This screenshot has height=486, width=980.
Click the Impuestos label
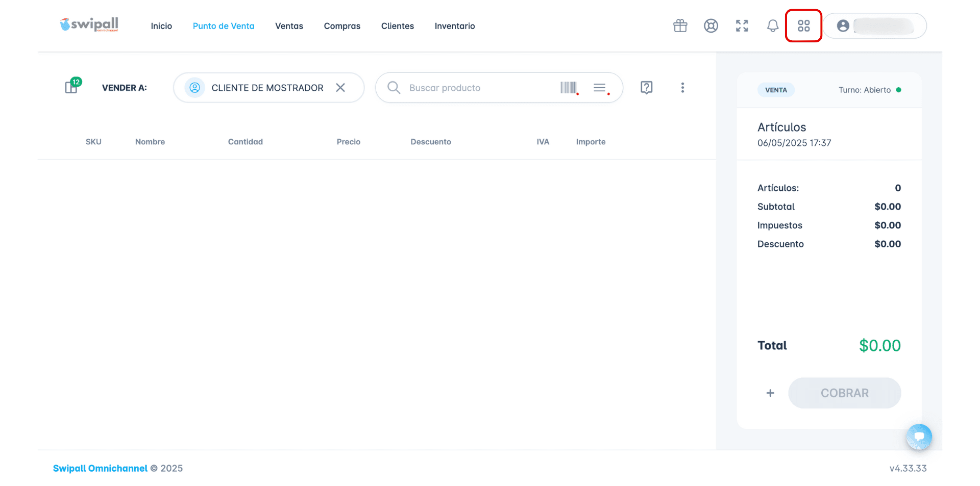pos(780,225)
